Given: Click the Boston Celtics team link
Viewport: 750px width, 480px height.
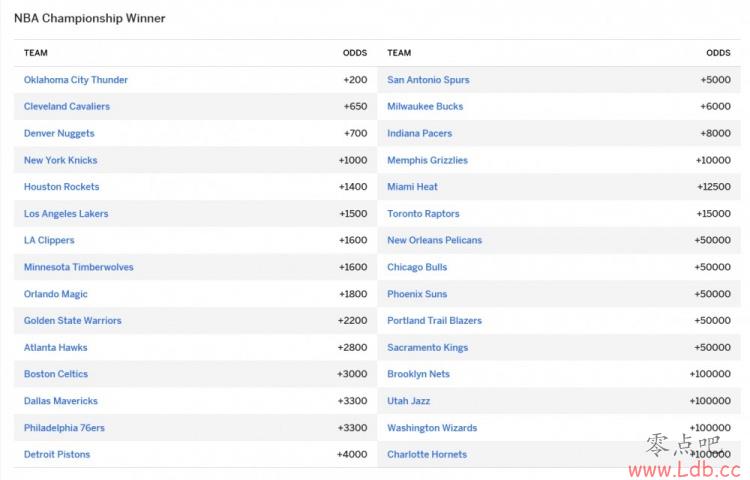Looking at the screenshot, I should 56,374.
